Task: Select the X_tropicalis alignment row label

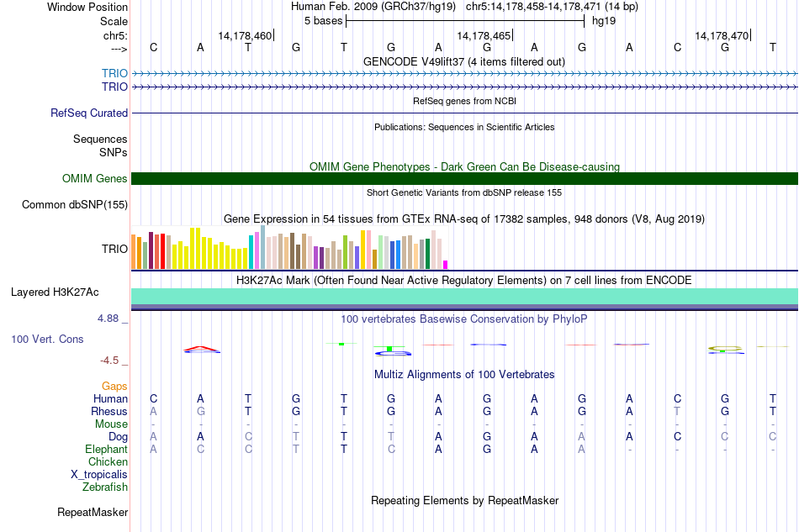Action: tap(99, 475)
